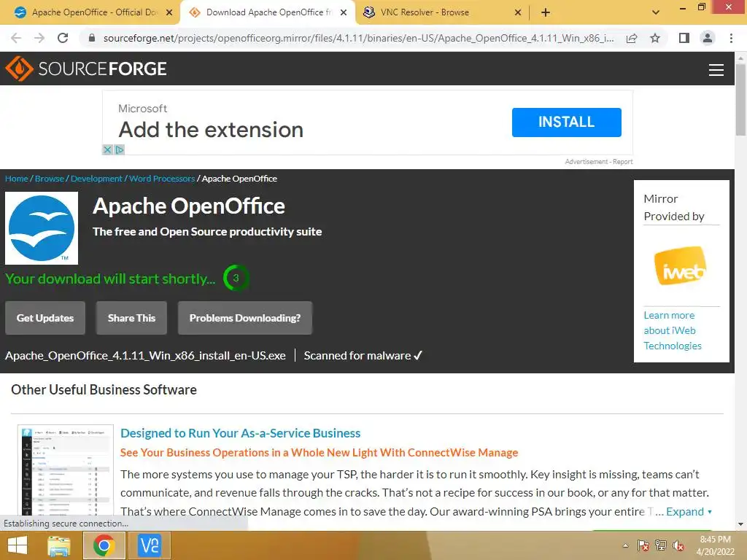Open a new tab with plus icon

(x=546, y=12)
